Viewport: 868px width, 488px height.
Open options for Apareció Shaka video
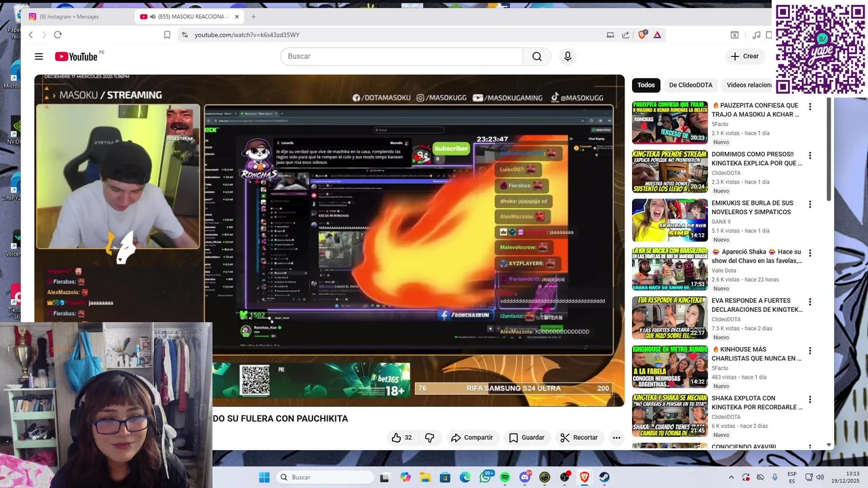810,253
